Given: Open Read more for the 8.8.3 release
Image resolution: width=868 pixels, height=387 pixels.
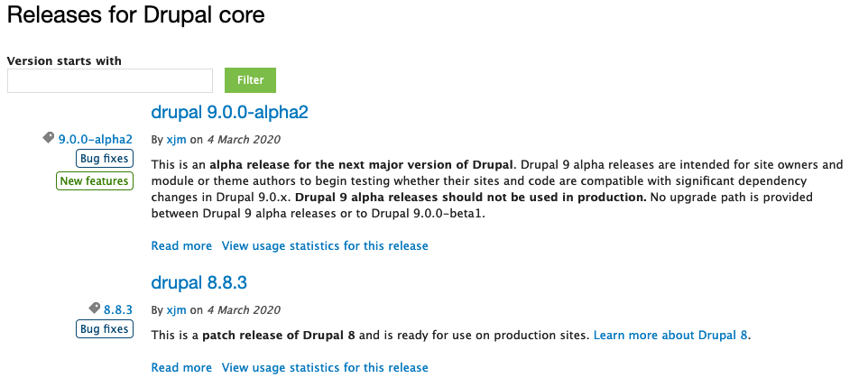Looking at the screenshot, I should pos(181,368).
